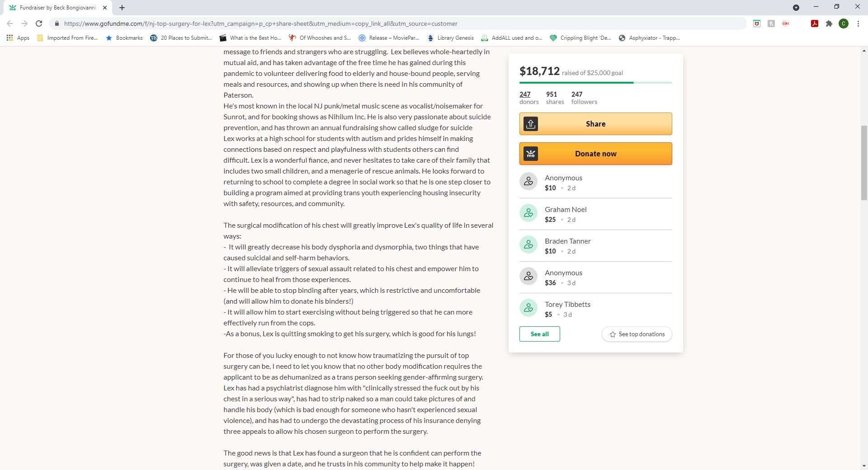The image size is (868, 470).
Task: Open the Bookmarks star bookmark
Action: (x=124, y=38)
